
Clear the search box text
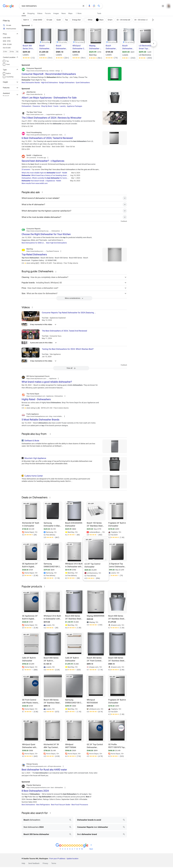(83, 6)
